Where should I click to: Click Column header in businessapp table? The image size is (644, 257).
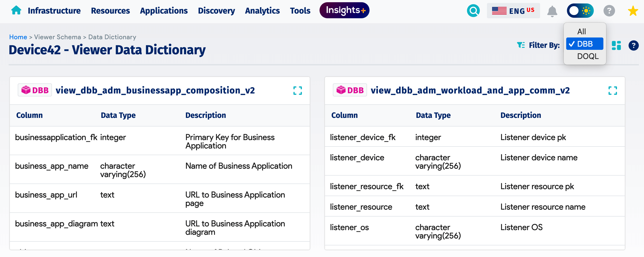(x=30, y=115)
